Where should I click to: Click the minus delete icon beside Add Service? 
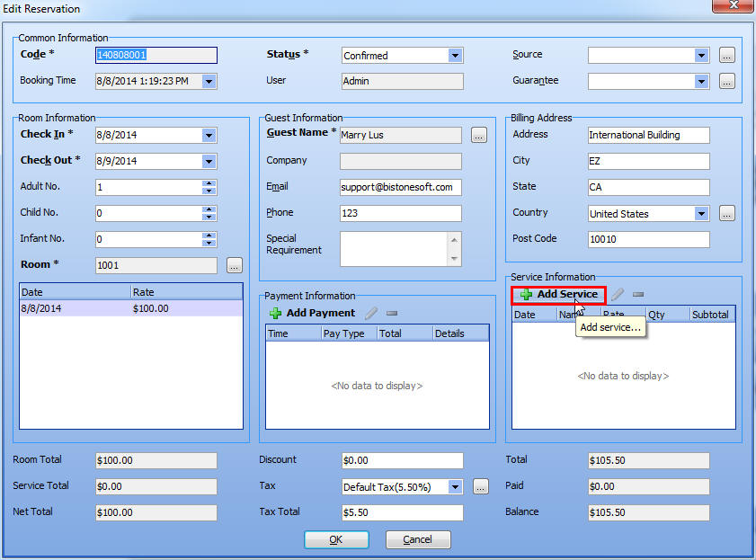click(x=638, y=294)
